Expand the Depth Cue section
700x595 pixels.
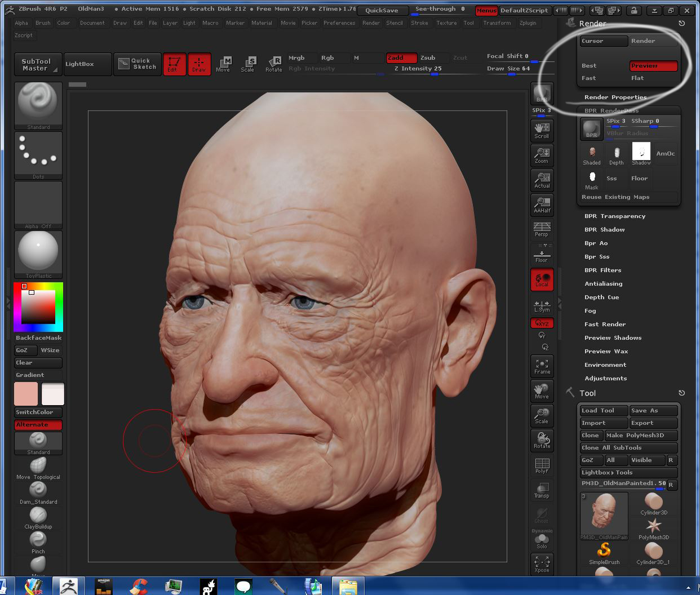coord(601,297)
